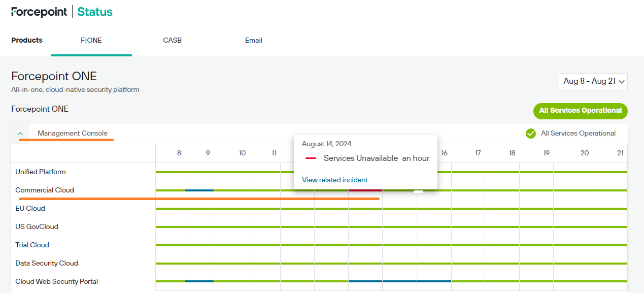Image resolution: width=644 pixels, height=293 pixels.
Task: Expand the date picker chevron
Action: pos(620,81)
